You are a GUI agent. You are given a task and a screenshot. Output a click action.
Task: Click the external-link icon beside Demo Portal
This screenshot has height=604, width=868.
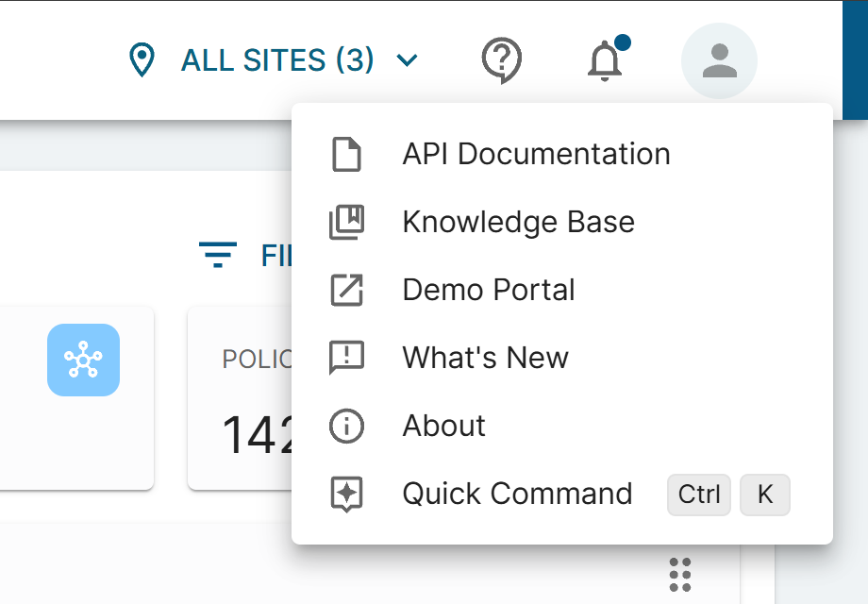(x=346, y=290)
